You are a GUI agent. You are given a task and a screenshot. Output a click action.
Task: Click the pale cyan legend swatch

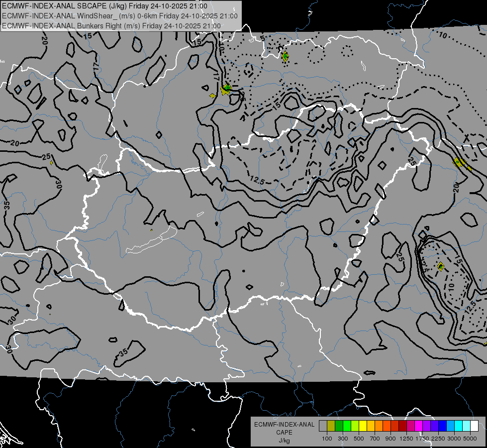[x=467, y=426]
